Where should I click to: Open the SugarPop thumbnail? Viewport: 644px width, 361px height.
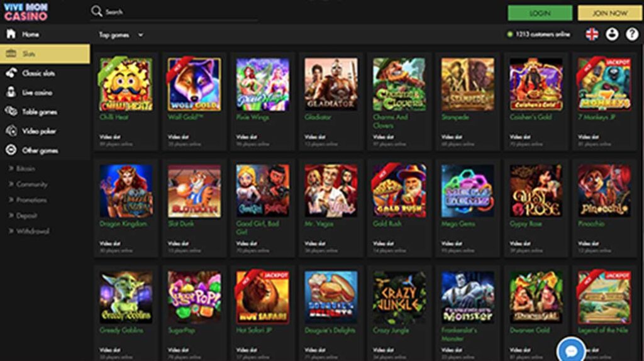[194, 297]
